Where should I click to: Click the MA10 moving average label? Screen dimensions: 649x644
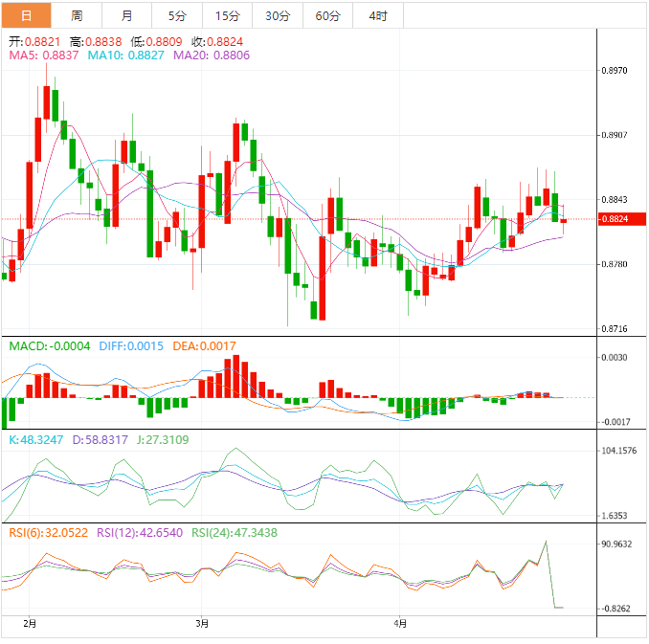[x=126, y=56]
